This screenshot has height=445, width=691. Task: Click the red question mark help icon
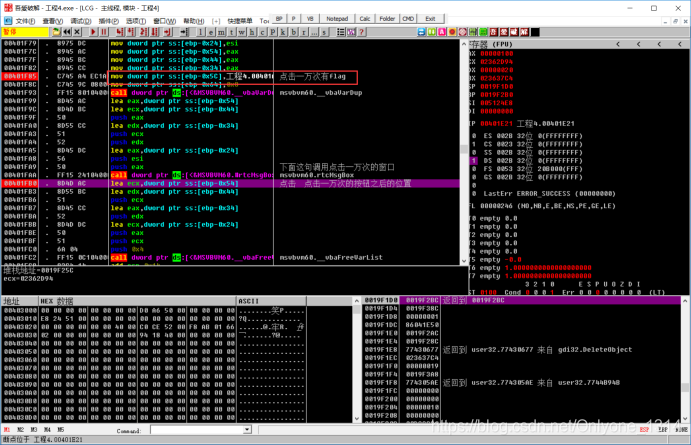click(x=361, y=32)
